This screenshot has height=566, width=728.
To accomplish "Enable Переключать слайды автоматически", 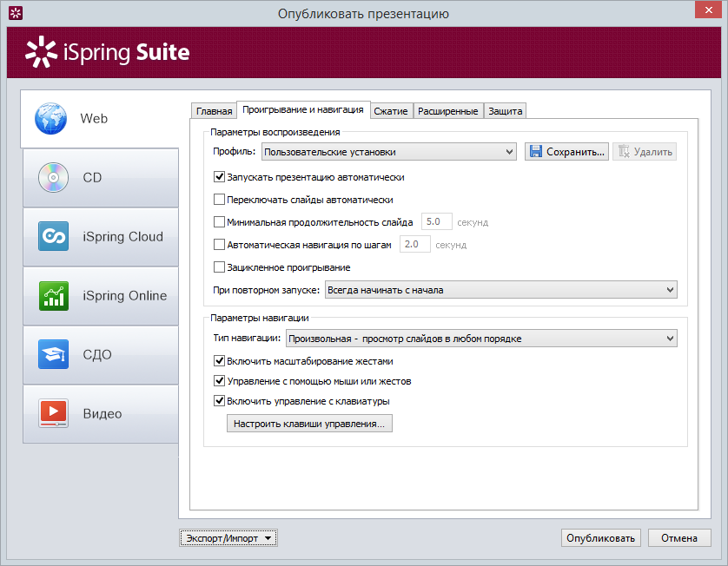I will (x=219, y=200).
